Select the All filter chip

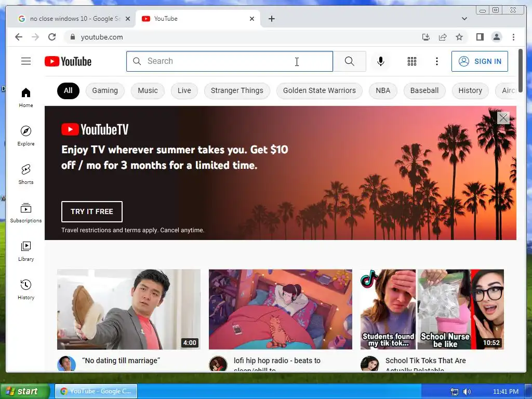pos(68,90)
